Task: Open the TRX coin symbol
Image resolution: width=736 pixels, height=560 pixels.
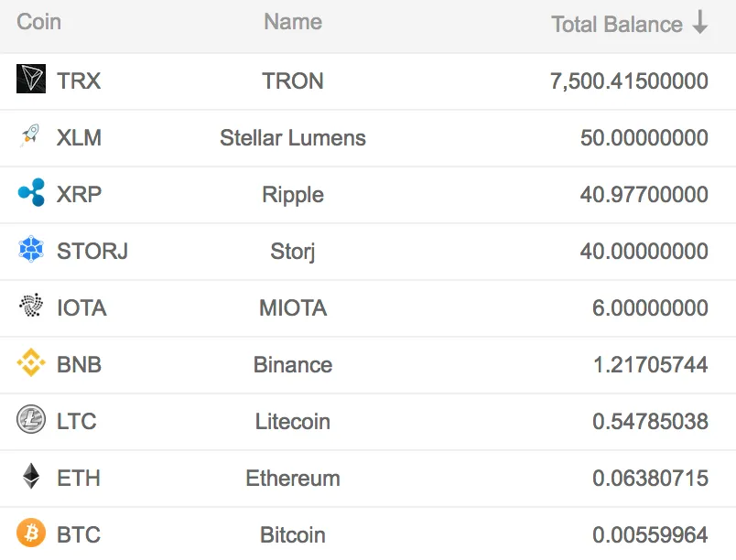Action: coord(79,81)
